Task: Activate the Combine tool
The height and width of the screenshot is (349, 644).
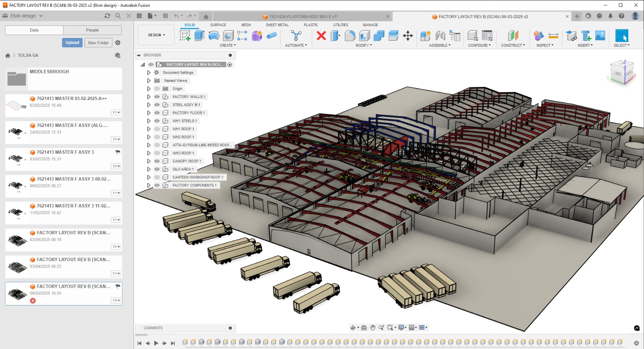Action: (379, 35)
